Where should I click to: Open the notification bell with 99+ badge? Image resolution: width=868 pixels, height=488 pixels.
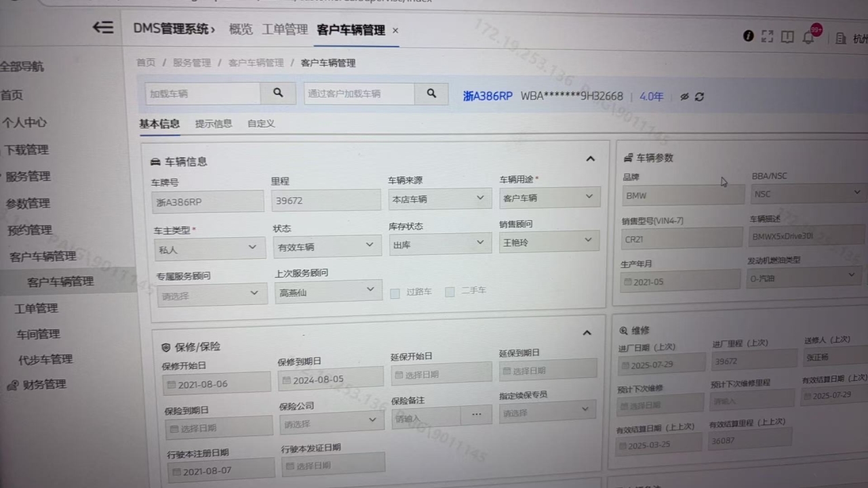808,37
